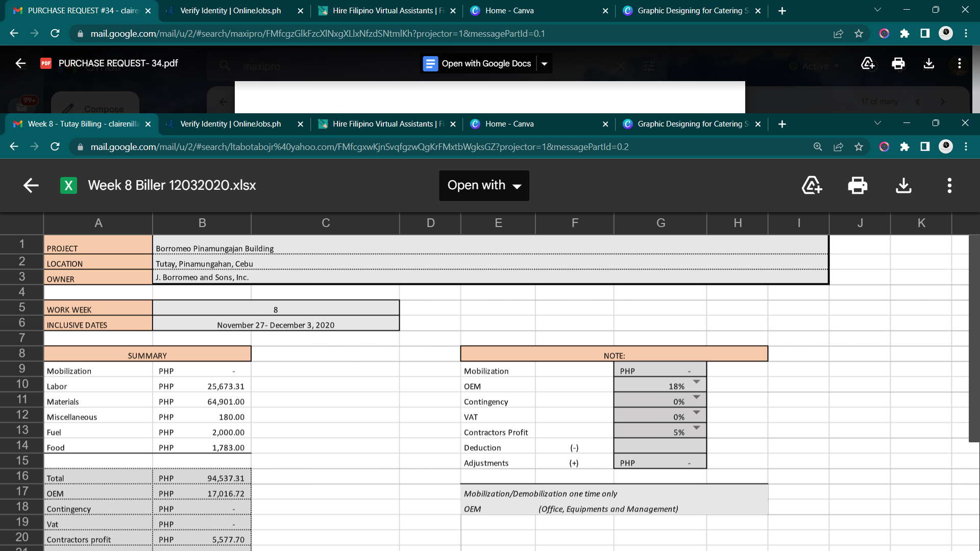Select column G header in the spreadsheet
The image size is (980, 551).
(x=660, y=223)
